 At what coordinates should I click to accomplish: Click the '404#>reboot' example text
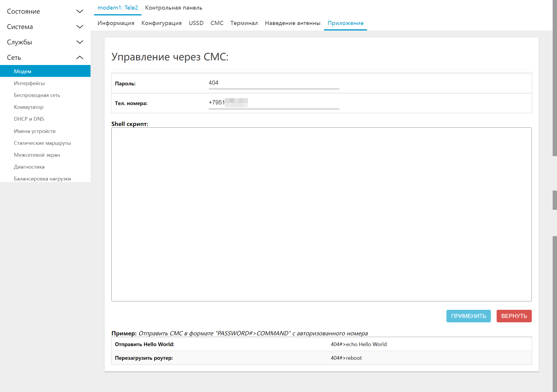pos(346,358)
